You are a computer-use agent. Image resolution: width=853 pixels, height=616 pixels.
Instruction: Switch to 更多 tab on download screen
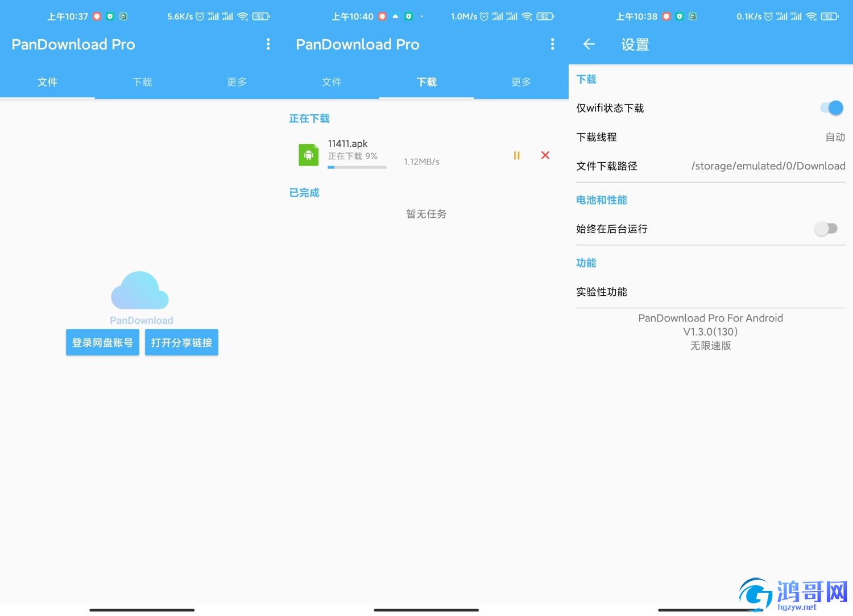point(521,82)
